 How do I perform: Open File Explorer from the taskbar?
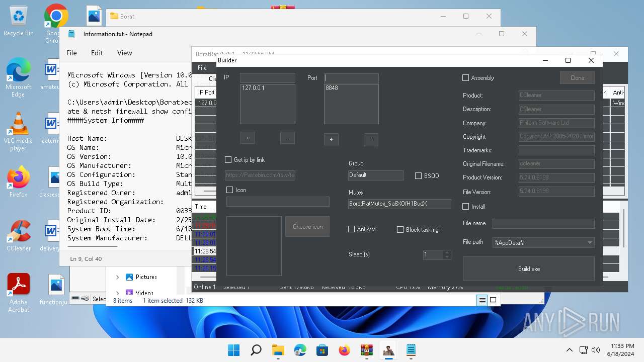[x=278, y=350]
